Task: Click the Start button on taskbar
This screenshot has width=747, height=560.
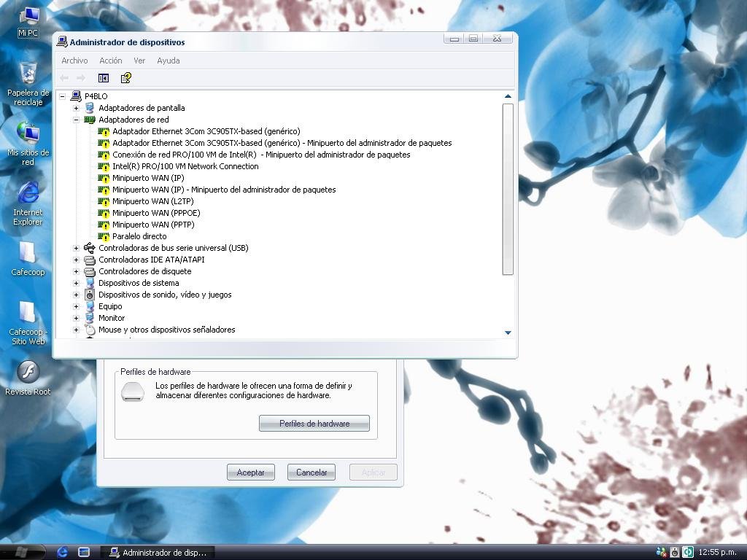Action: coord(23,553)
